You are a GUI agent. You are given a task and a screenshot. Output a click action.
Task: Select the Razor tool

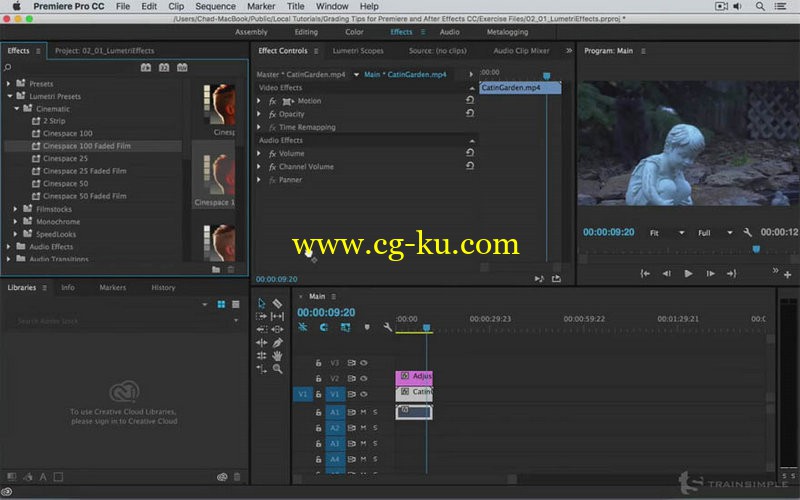(277, 304)
